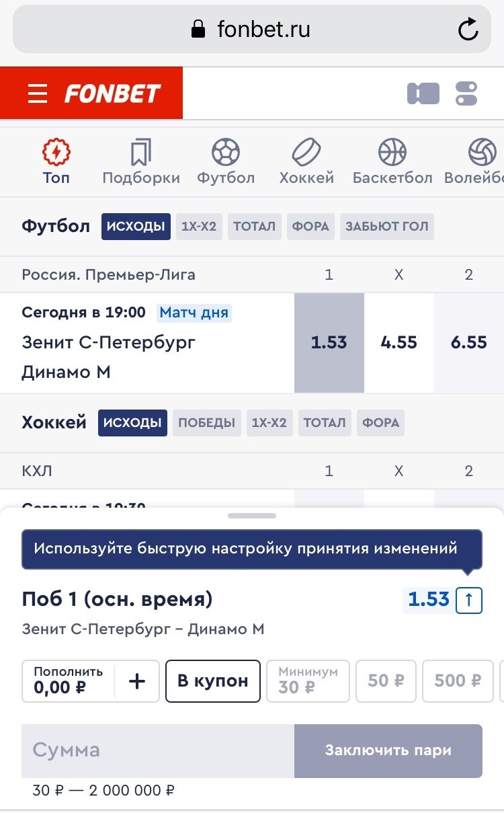Select the ЗАБЬЮТ ГОЛ football tab
The image size is (504, 813).
coord(386,227)
